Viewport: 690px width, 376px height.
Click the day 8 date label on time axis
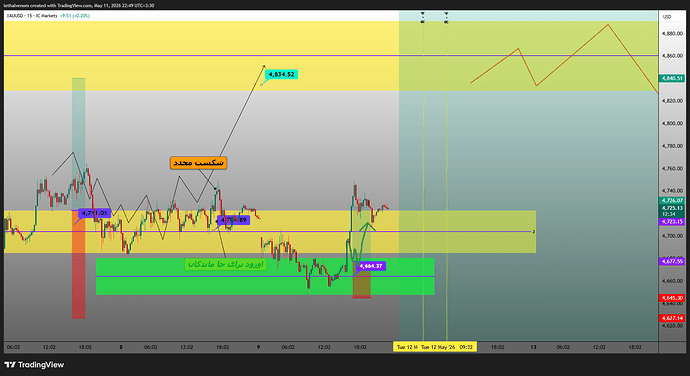121,347
